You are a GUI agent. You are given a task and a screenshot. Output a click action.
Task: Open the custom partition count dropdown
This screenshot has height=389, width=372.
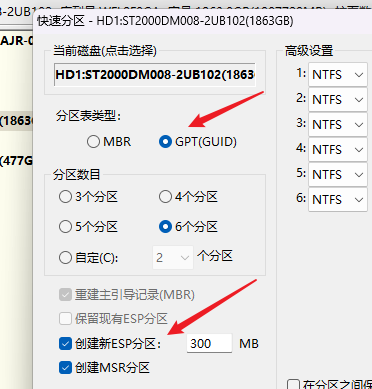(173, 257)
